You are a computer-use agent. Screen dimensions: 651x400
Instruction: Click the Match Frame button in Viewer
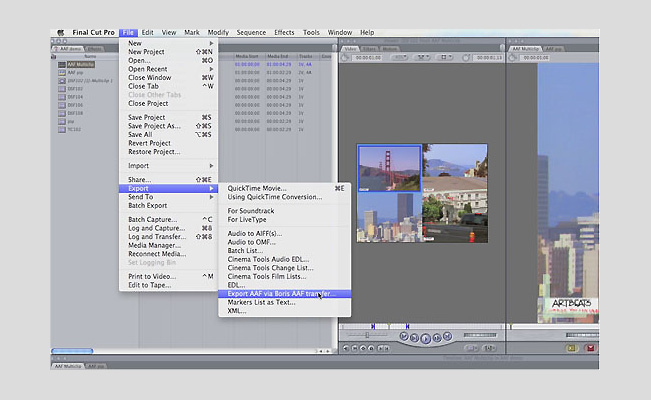point(346,348)
